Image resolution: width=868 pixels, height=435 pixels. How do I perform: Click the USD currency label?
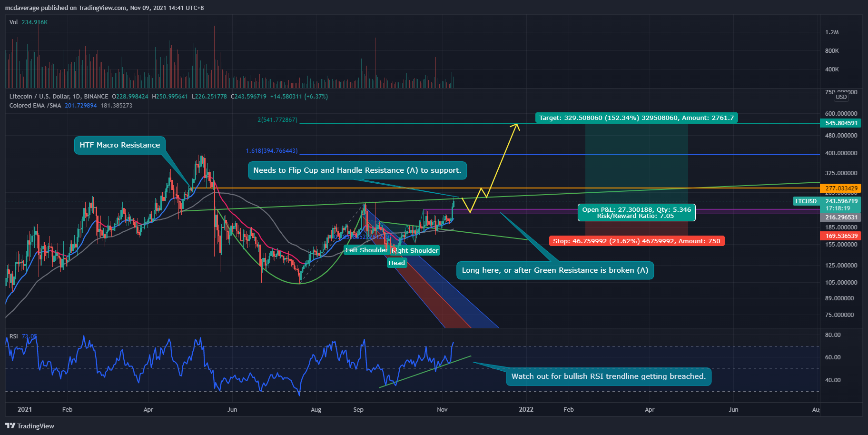point(841,97)
